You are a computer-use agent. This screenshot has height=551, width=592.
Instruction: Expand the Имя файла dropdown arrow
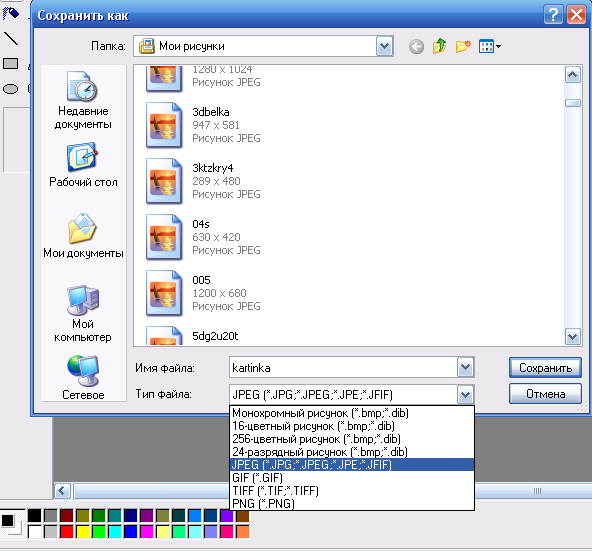pyautogui.click(x=465, y=367)
